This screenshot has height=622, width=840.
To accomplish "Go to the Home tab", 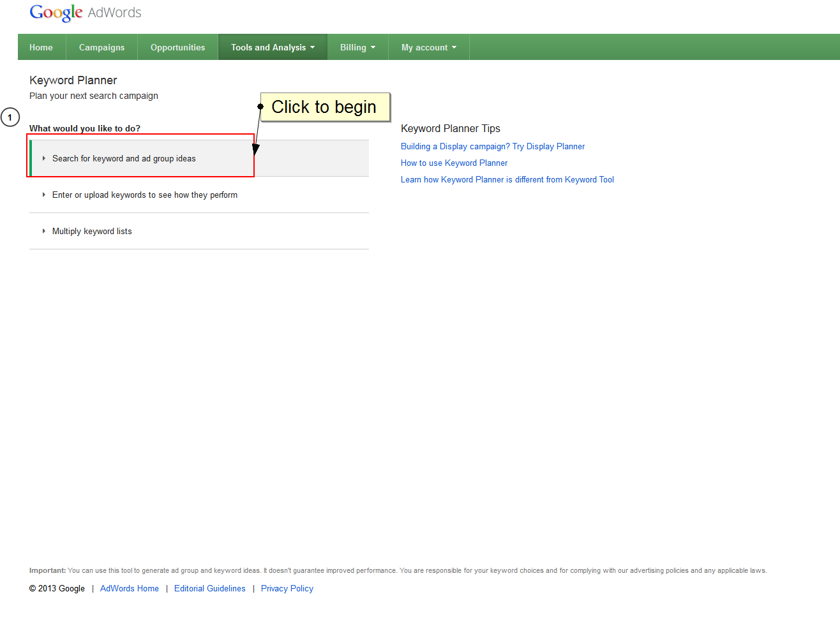I will click(x=41, y=47).
